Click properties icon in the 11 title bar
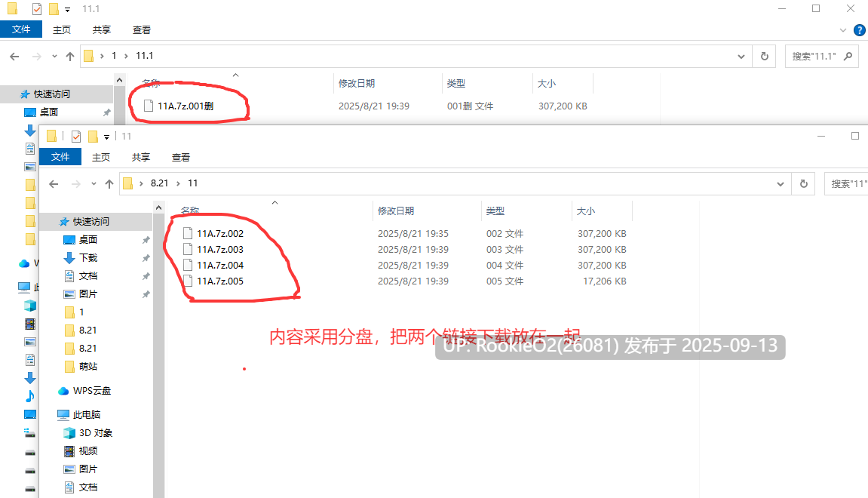This screenshot has height=498, width=868. [x=76, y=137]
